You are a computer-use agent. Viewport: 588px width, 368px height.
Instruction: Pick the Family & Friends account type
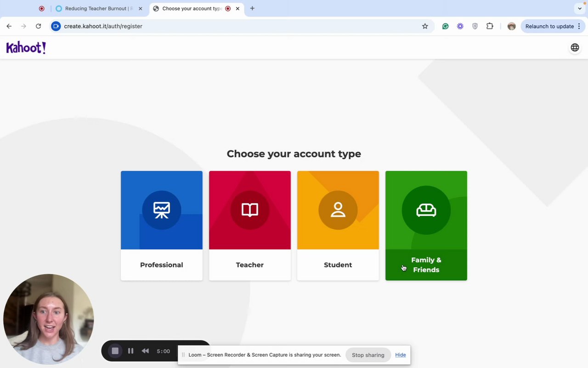426,225
